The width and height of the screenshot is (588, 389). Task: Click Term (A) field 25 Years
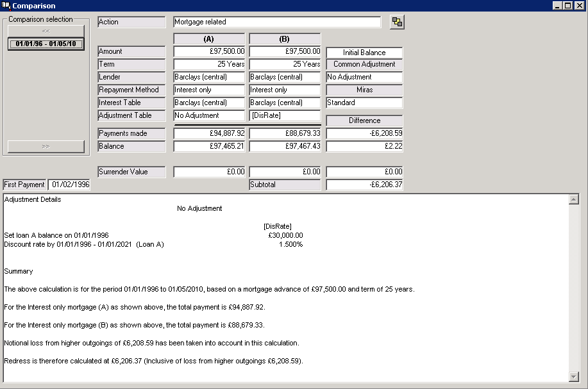click(209, 64)
